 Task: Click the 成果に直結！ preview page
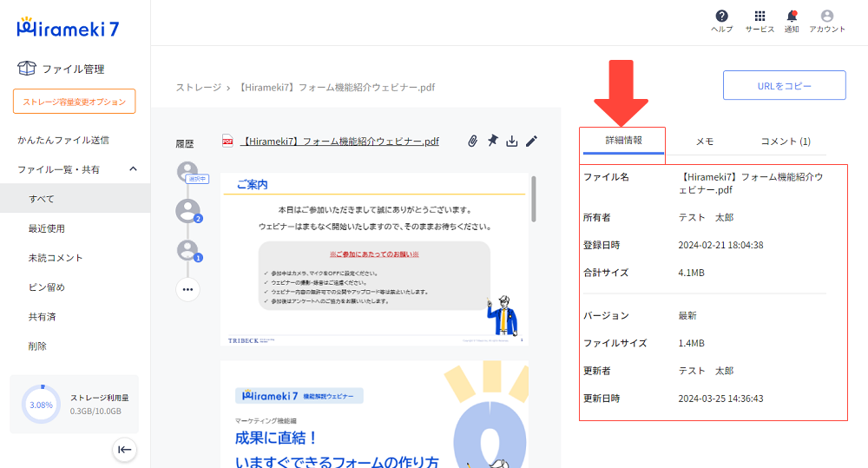[374, 414]
